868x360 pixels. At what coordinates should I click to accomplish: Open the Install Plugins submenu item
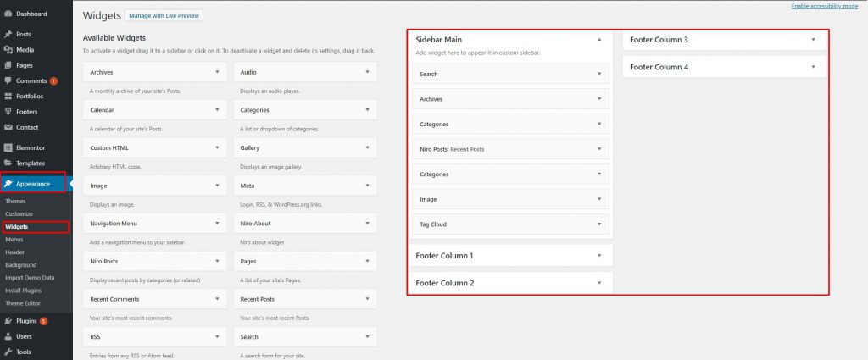(x=23, y=291)
